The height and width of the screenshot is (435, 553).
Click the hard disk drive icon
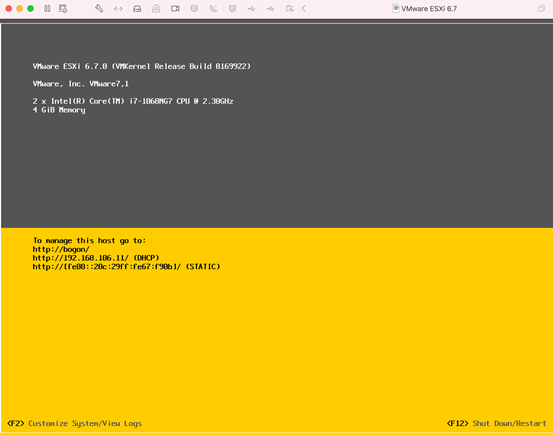[x=137, y=8]
